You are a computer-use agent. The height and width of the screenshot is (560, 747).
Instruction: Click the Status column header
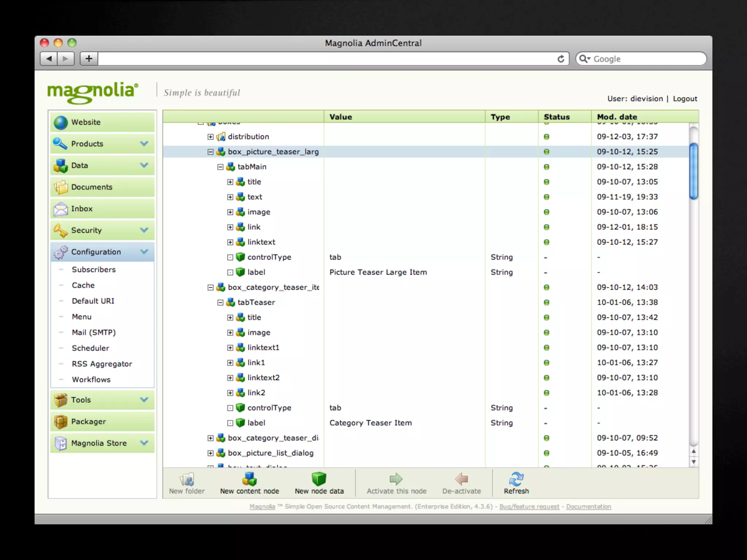point(564,117)
